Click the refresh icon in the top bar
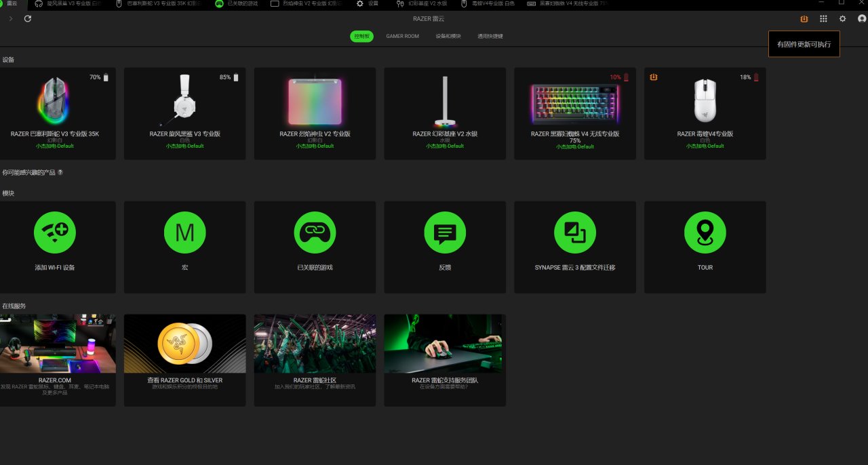Image resolution: width=868 pixels, height=465 pixels. [x=28, y=19]
